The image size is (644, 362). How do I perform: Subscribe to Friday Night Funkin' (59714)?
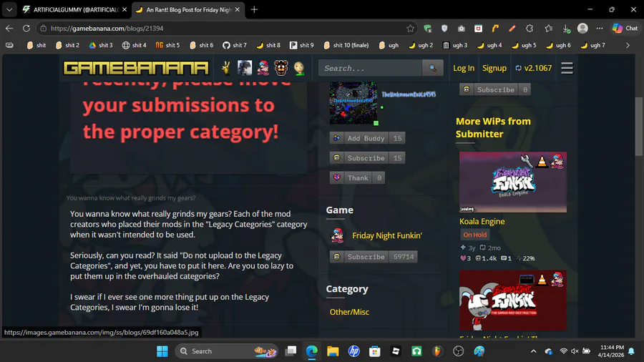click(x=374, y=257)
